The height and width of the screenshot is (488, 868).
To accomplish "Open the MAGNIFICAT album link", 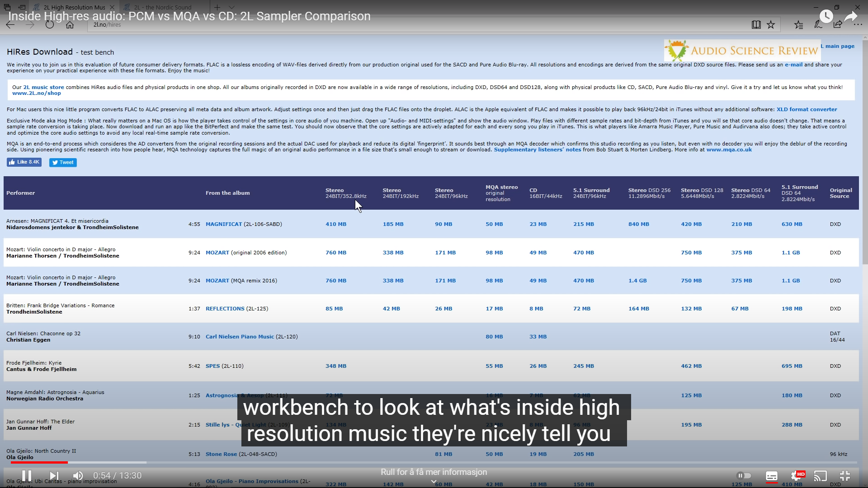I will click(223, 224).
